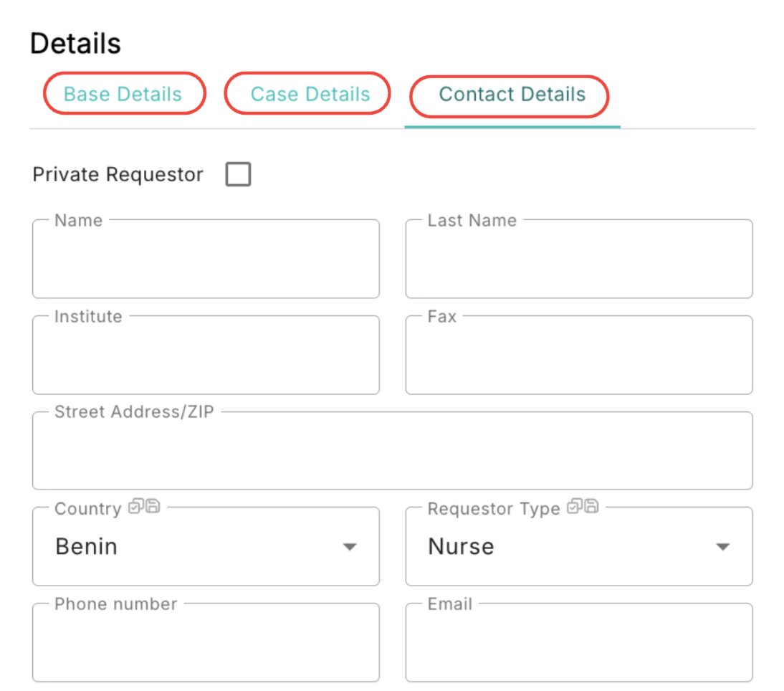Select the Institute text field

tap(206, 356)
